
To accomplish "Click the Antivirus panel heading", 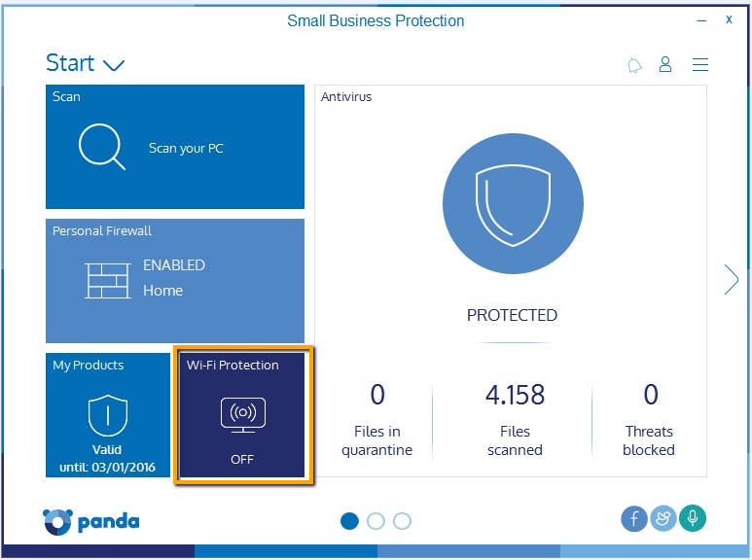I will click(x=346, y=97).
